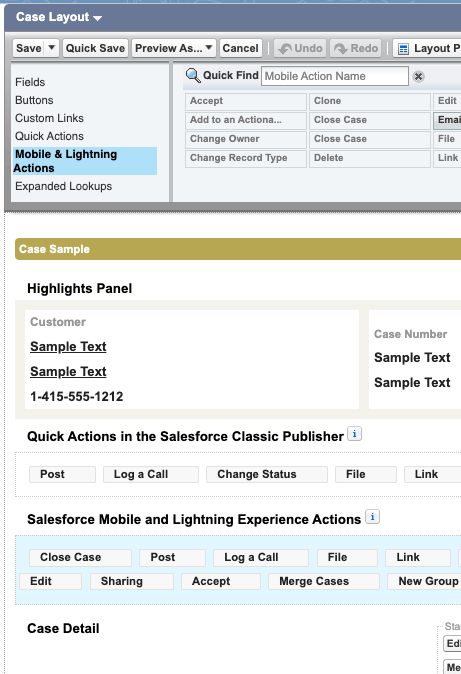This screenshot has width=461, height=674.
Task: Open the Preview As dropdown
Action: (173, 48)
